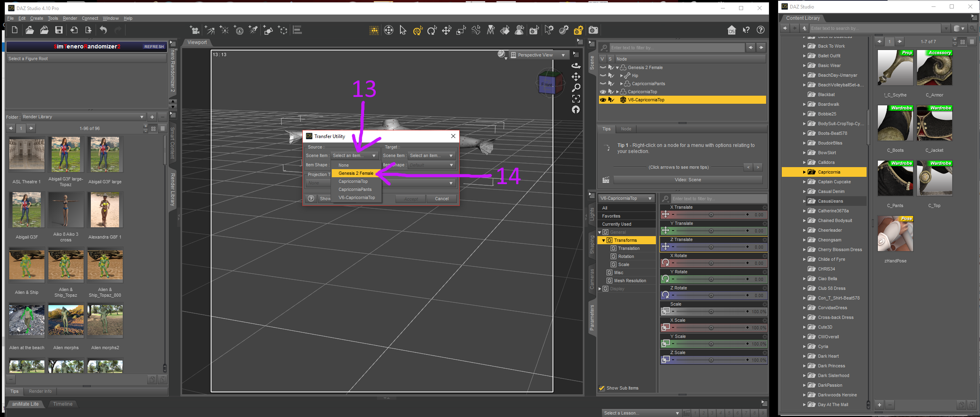Toggle visibility eye for CapricorniaTop
980x417 pixels.
[603, 92]
